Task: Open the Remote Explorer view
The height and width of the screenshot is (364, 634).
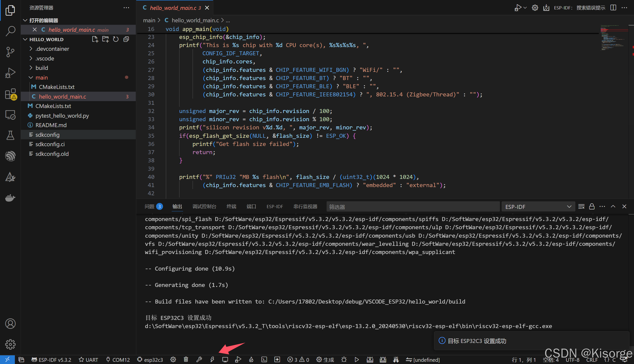Action: [10, 115]
